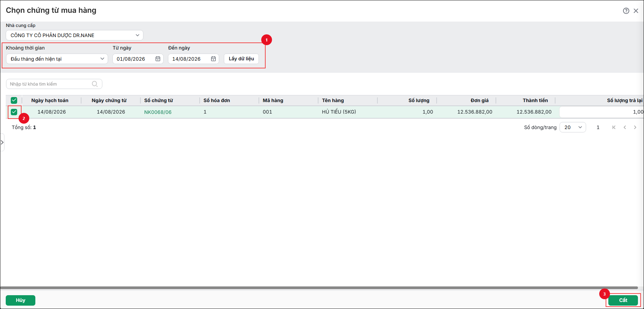Edit Số lượng trả lại value 1,00
Screen dimensions: 644x309
(602, 112)
